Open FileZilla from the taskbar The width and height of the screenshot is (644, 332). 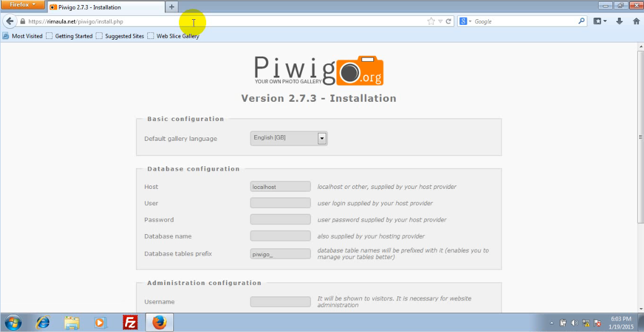[x=130, y=322]
